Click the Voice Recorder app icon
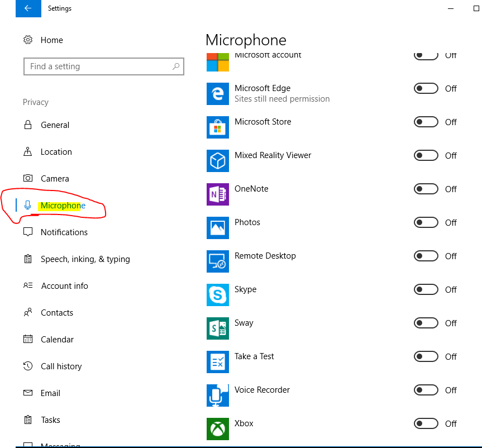The image size is (482, 448). click(218, 395)
